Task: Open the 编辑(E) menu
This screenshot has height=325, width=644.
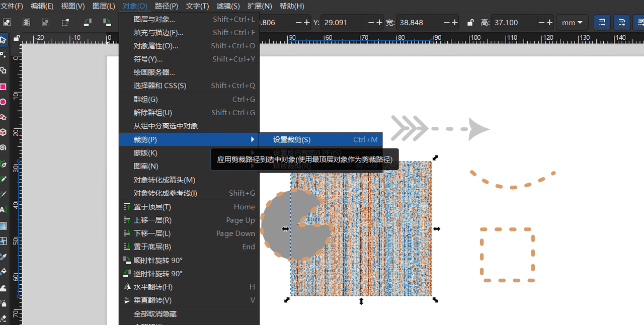Action: click(x=42, y=6)
